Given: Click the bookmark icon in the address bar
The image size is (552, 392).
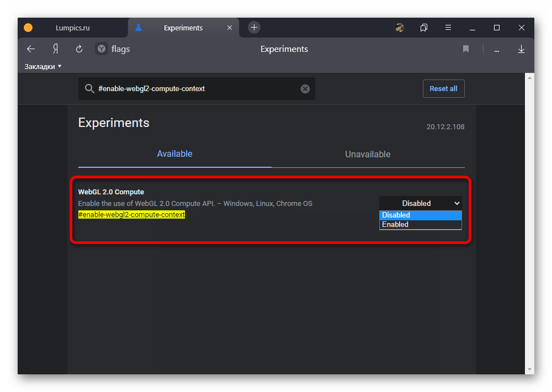Looking at the screenshot, I should (466, 49).
